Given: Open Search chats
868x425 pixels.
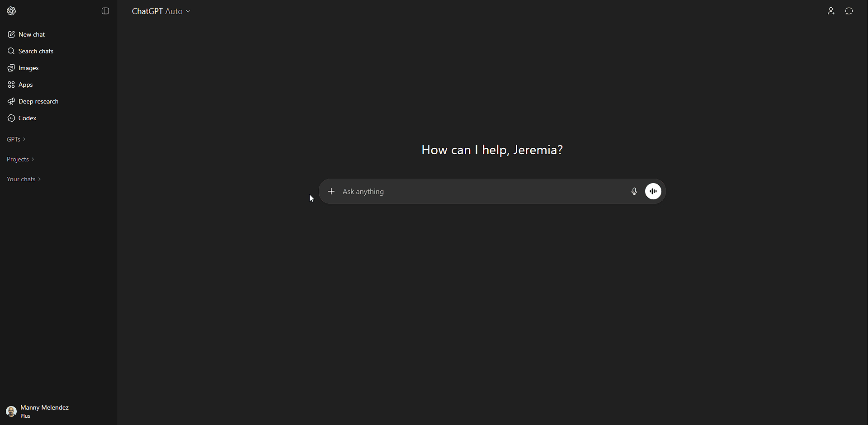Looking at the screenshot, I should pos(36,51).
